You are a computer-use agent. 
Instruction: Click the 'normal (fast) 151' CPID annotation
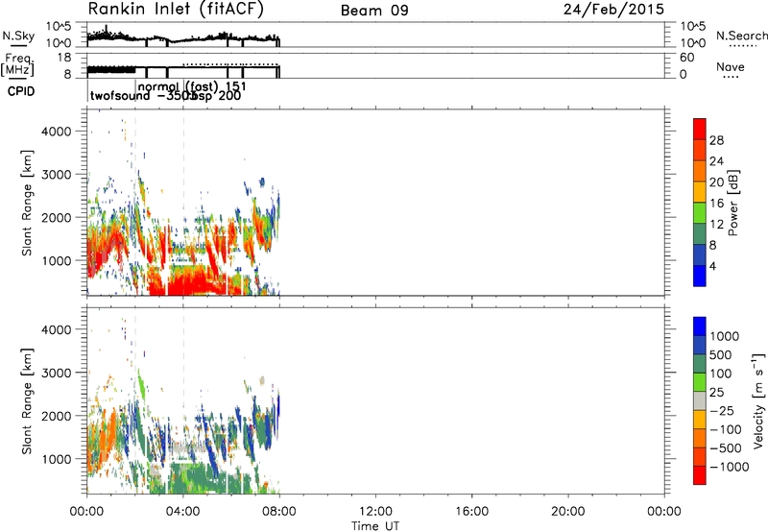point(193,86)
